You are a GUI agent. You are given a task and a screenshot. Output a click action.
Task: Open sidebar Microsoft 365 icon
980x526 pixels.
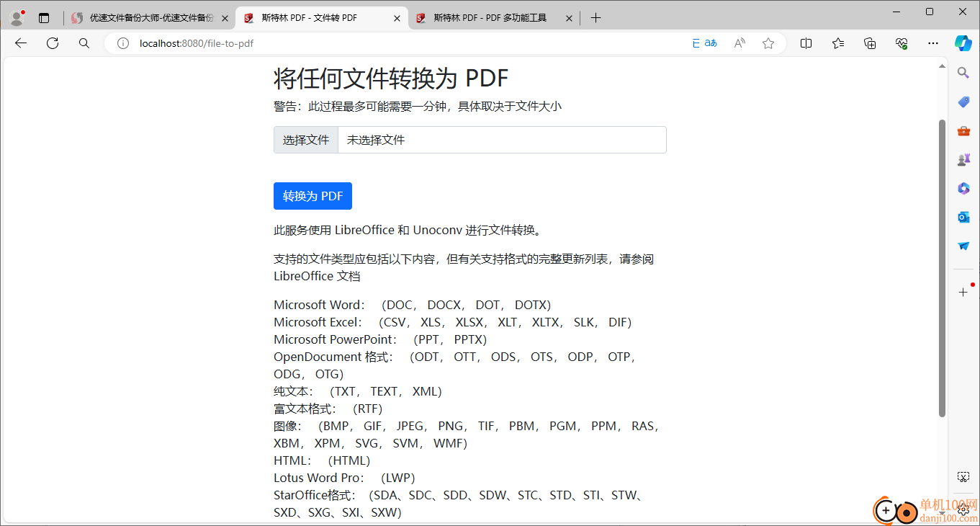(963, 188)
